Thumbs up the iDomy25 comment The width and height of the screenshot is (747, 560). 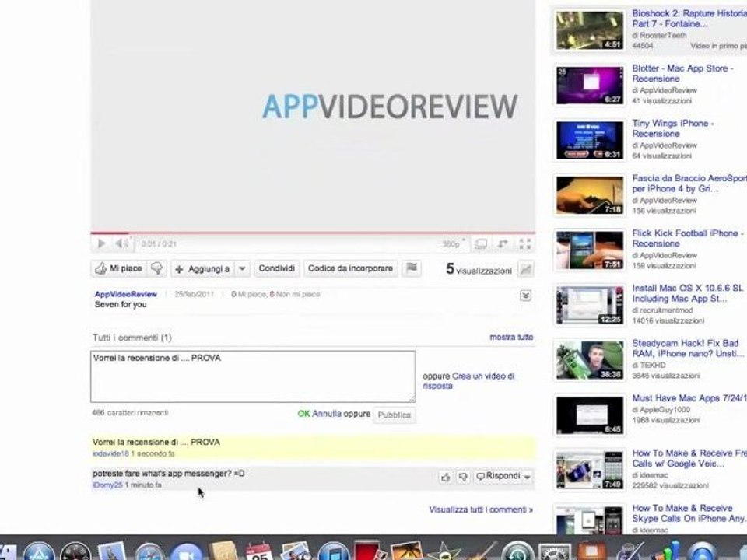445,477
